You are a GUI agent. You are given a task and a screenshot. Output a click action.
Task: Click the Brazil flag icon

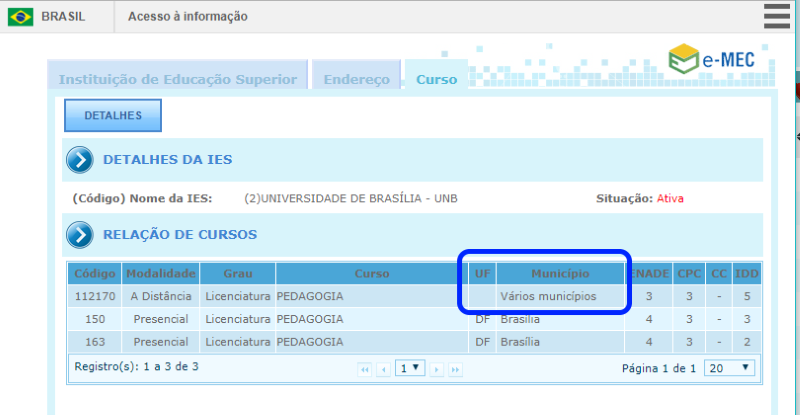pos(20,17)
